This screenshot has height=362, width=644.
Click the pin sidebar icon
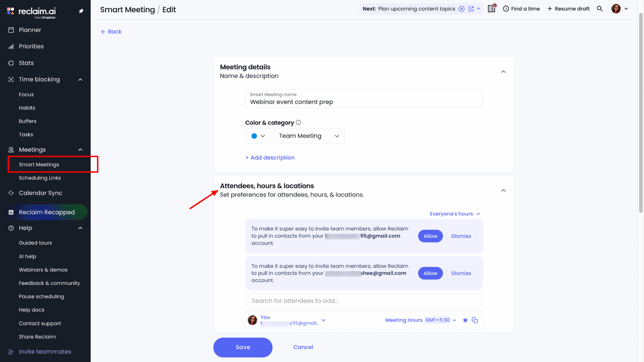click(x=81, y=11)
